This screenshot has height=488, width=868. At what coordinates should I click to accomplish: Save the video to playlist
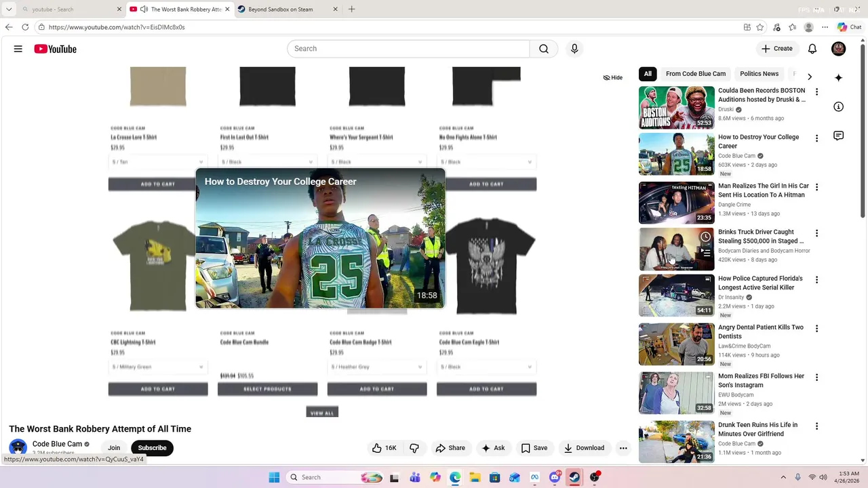(534, 448)
